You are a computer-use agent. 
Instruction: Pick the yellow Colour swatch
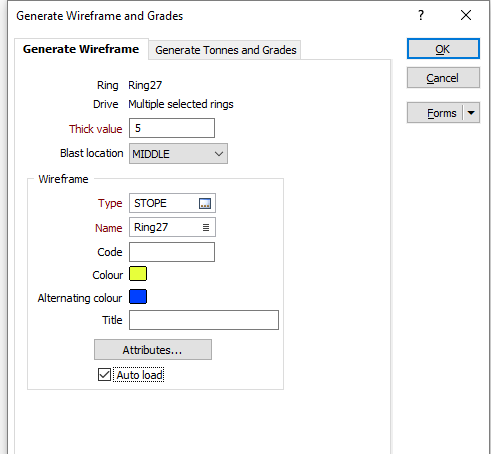(x=138, y=274)
